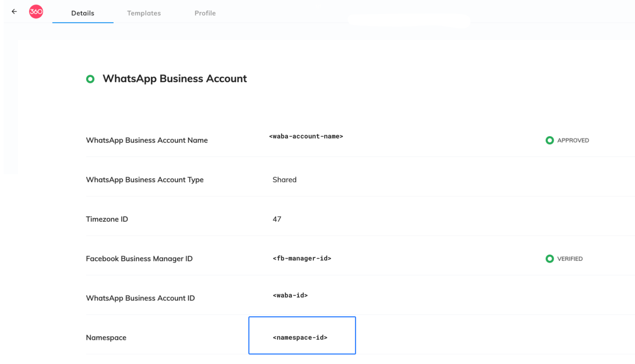Screen dimensions: 635x364
Task: Click the APPROVED status indicator icon
Action: coord(550,140)
